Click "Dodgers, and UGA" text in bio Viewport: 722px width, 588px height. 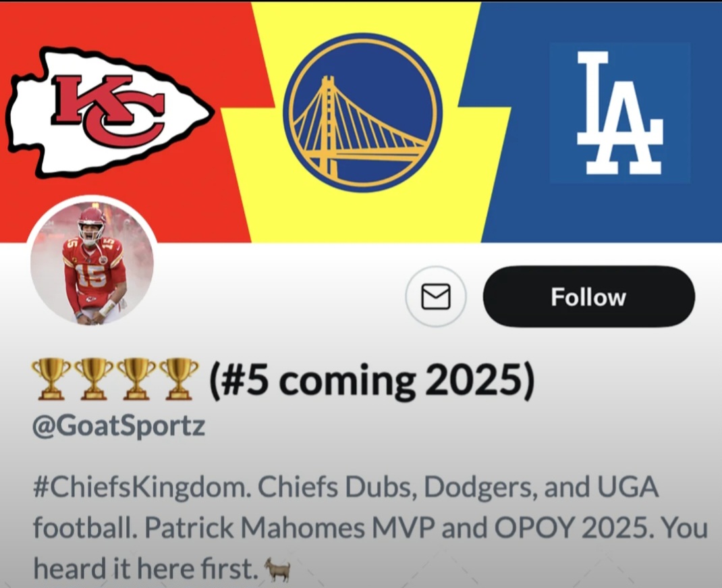point(541,487)
